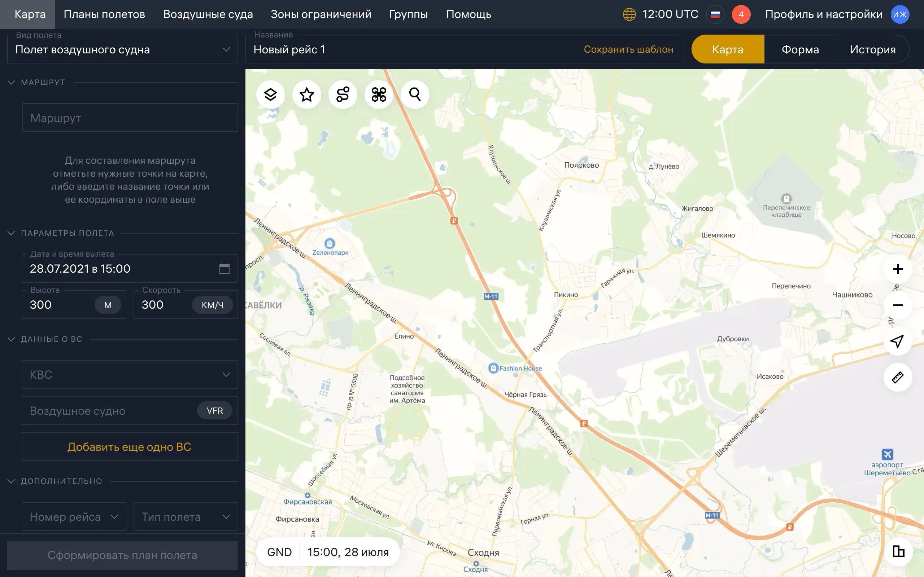Click Сохранить шаблон link
The width and height of the screenshot is (924, 577).
click(628, 50)
